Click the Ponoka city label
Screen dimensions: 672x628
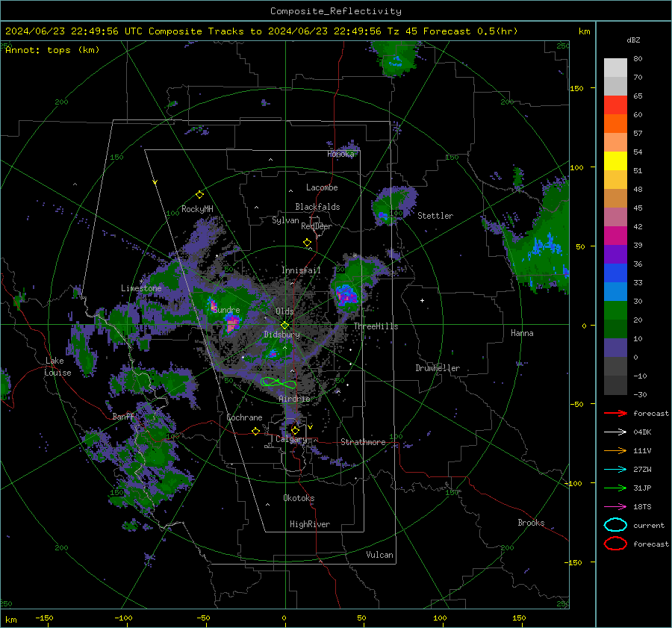340,154
